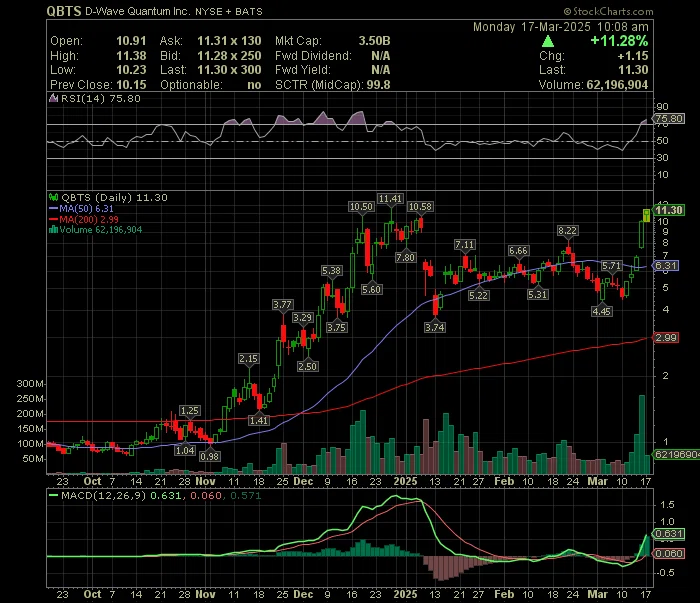Image resolution: width=700 pixels, height=603 pixels.
Task: Click the 3.29 price label
Action: click(x=303, y=318)
